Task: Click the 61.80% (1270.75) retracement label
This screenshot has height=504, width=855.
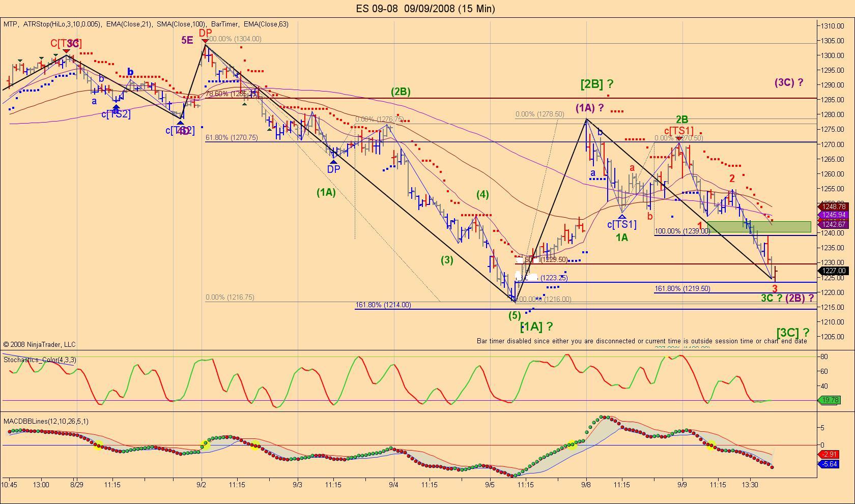Action: point(232,137)
